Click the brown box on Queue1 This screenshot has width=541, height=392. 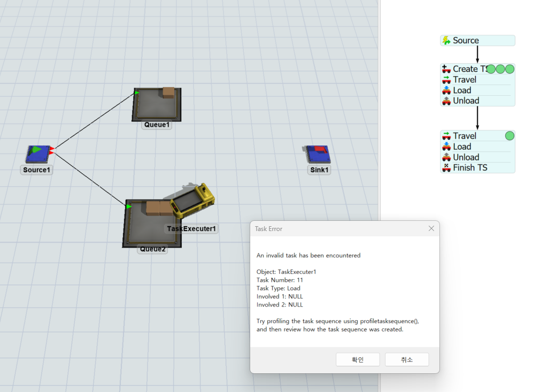[x=168, y=92]
